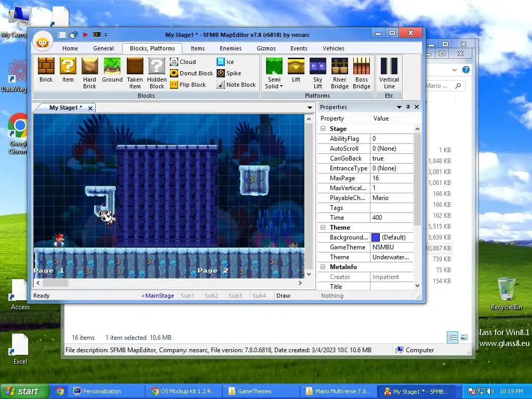The height and width of the screenshot is (399, 532).
Task: Choose the Ice block
Action: [x=225, y=62]
